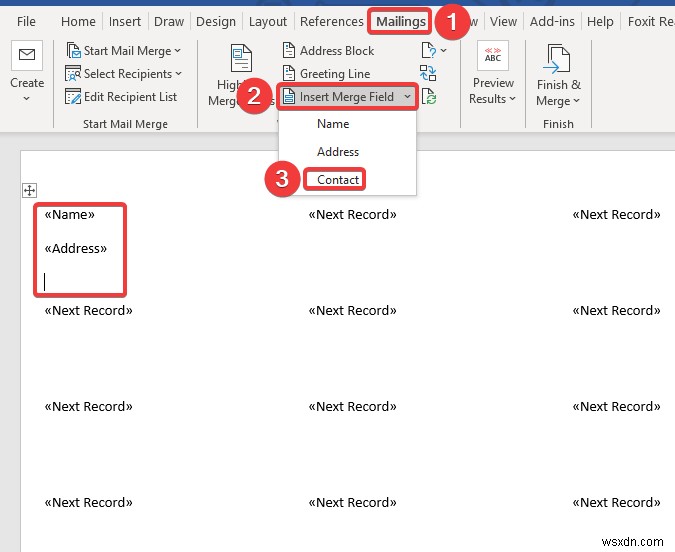Expand the Start Mail Merge dropdown arrow
The height and width of the screenshot is (552, 675).
tap(178, 51)
